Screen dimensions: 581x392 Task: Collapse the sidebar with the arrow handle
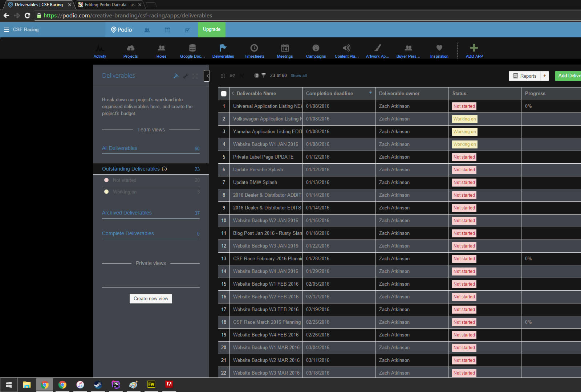coord(207,76)
